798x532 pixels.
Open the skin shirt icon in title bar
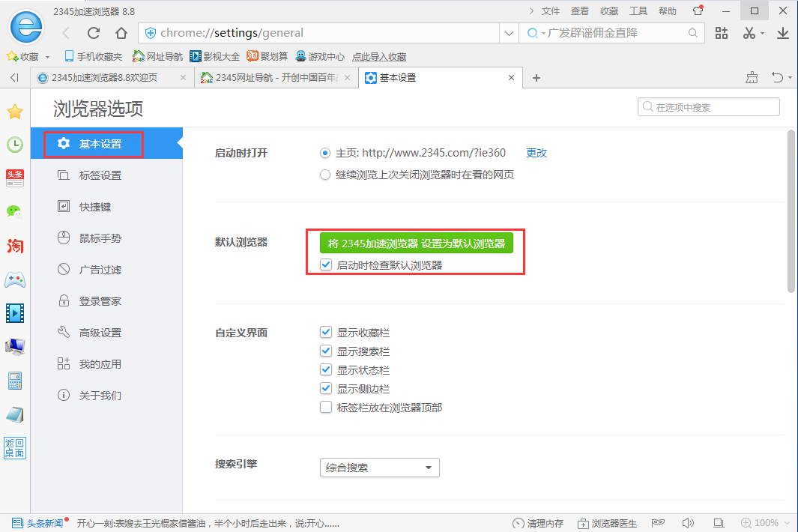pos(698,10)
